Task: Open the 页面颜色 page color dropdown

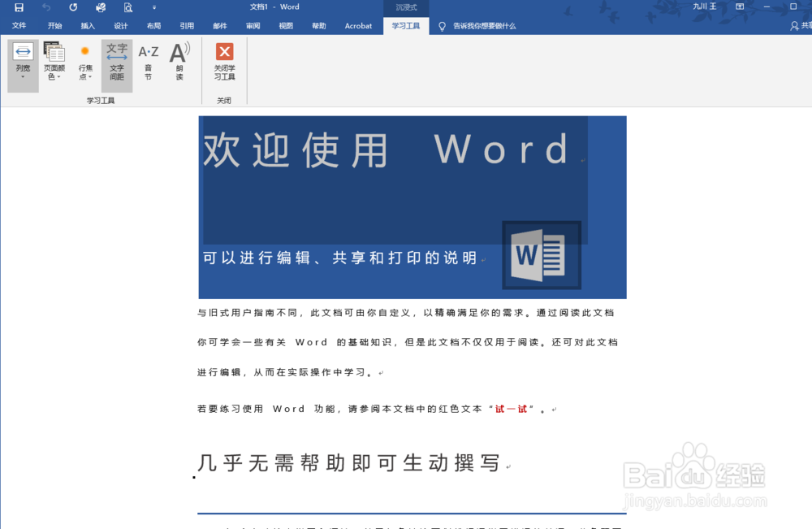Action: pos(54,63)
